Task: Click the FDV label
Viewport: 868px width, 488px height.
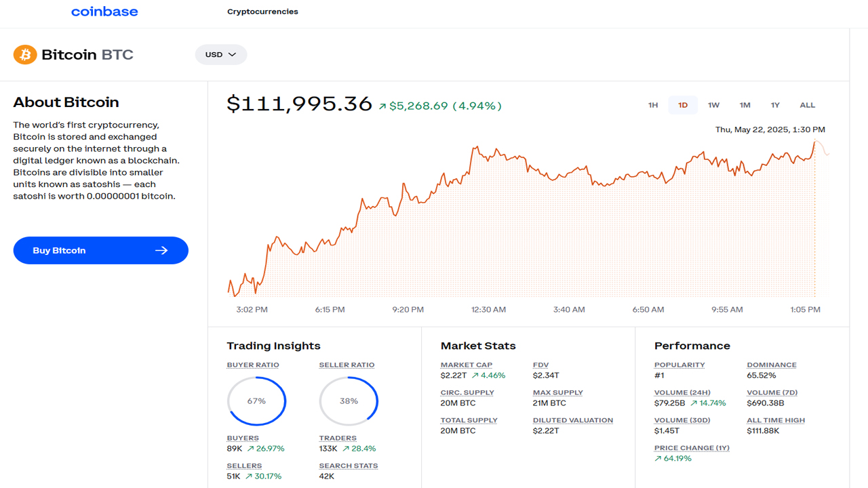Action: click(540, 365)
